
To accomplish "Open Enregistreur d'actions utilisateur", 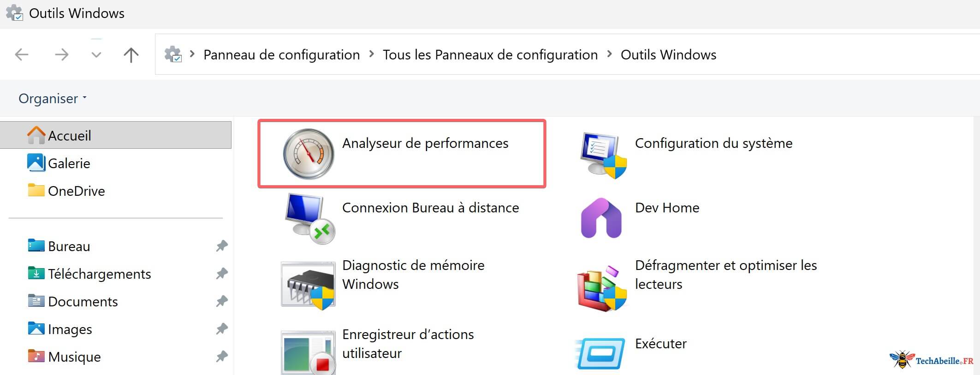I will [408, 343].
